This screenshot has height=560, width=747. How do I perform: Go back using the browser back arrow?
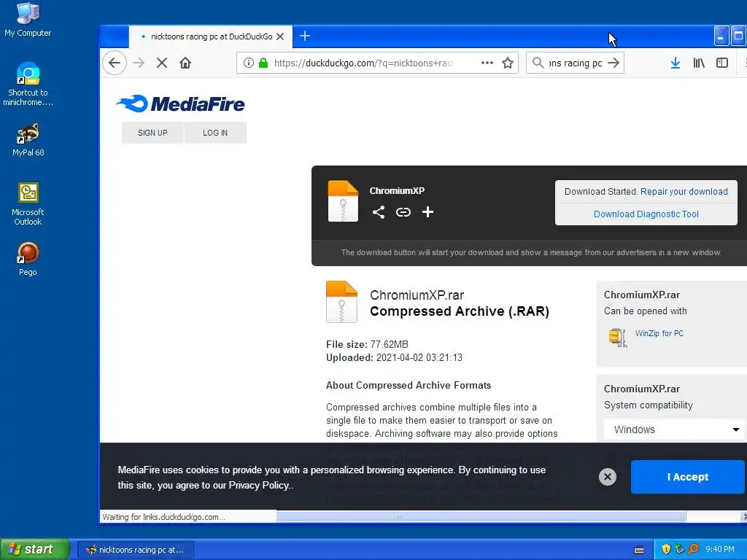(115, 63)
